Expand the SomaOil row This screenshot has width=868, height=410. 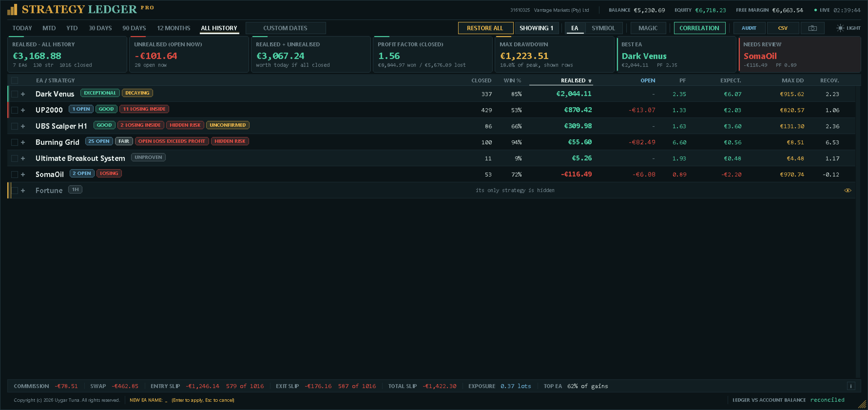coord(23,175)
